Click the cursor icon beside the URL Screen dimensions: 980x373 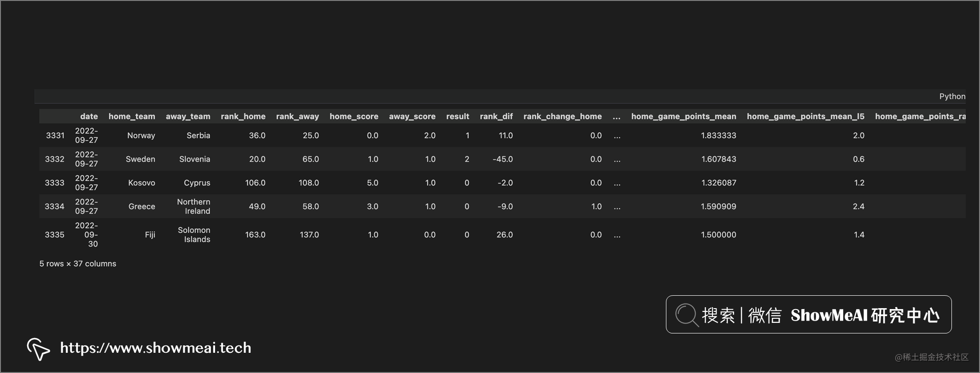click(38, 349)
